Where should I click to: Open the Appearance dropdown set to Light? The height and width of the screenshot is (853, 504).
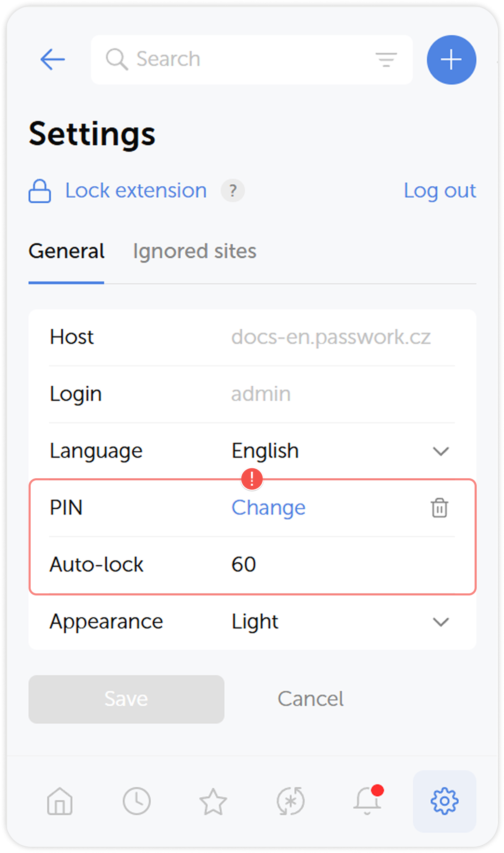pyautogui.click(x=440, y=622)
